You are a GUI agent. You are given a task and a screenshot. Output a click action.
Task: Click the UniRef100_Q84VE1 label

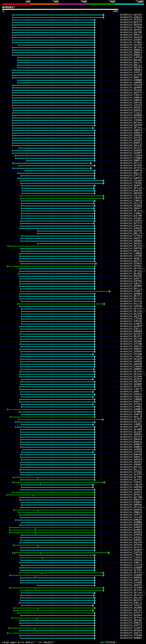click(x=131, y=30)
